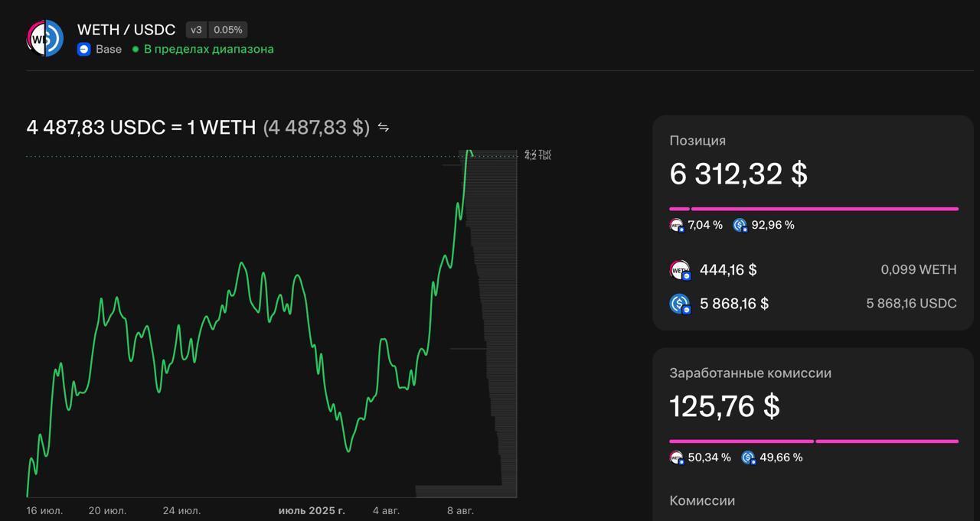Click the v3 protocol version badge

point(197,30)
